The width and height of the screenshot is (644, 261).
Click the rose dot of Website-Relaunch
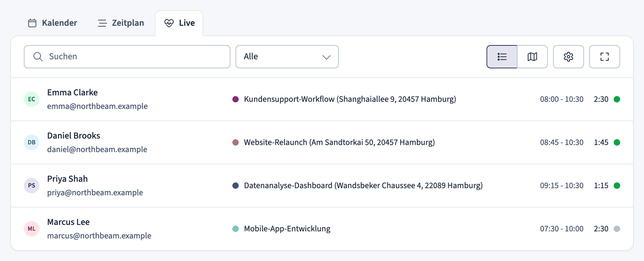(x=235, y=142)
